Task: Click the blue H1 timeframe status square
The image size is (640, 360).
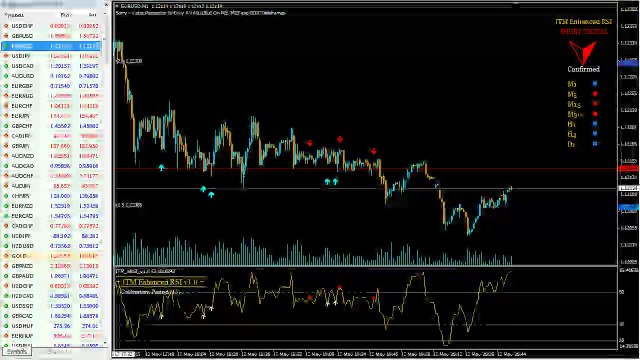Action: pyautogui.click(x=595, y=124)
